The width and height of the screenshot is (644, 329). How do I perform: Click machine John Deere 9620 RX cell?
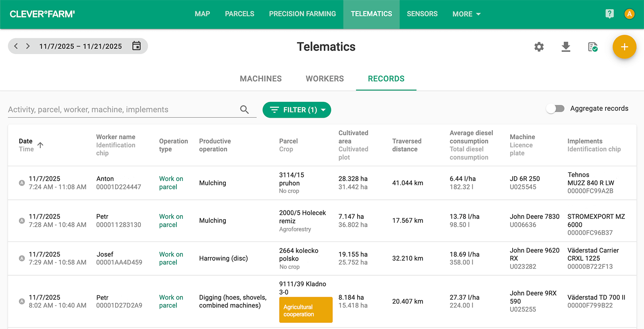point(535,255)
